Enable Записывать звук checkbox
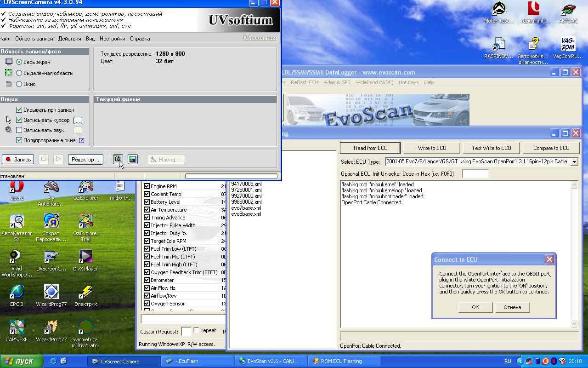The width and height of the screenshot is (588, 368). [19, 130]
